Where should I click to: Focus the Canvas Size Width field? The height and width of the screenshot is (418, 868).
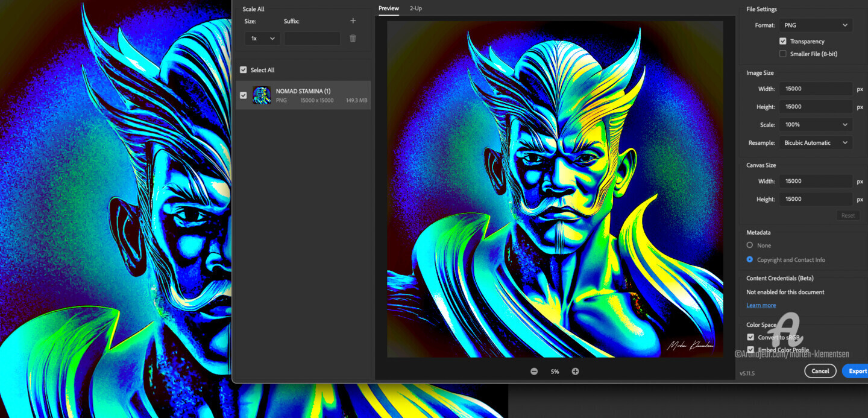point(816,181)
